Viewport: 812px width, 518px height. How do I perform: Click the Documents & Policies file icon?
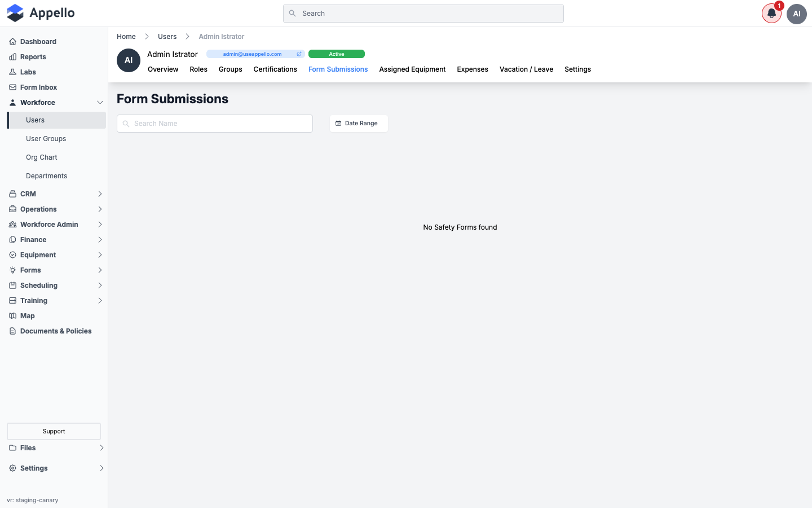click(x=12, y=331)
